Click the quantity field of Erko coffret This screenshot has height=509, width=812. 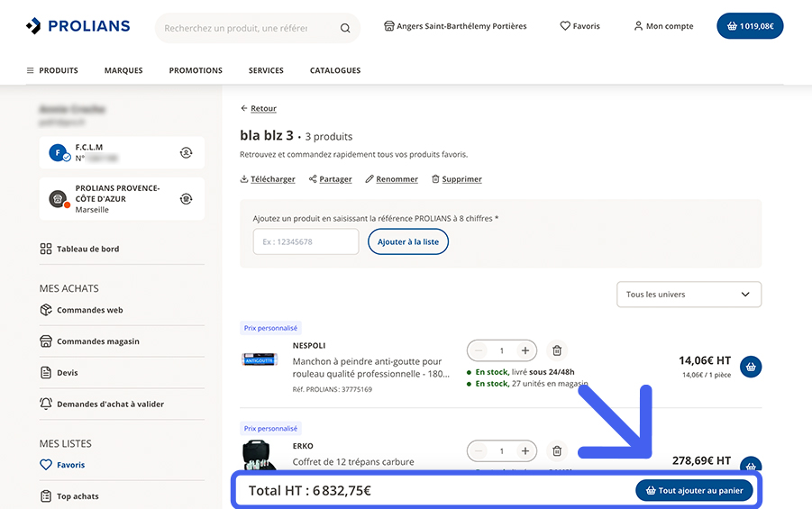coord(502,451)
